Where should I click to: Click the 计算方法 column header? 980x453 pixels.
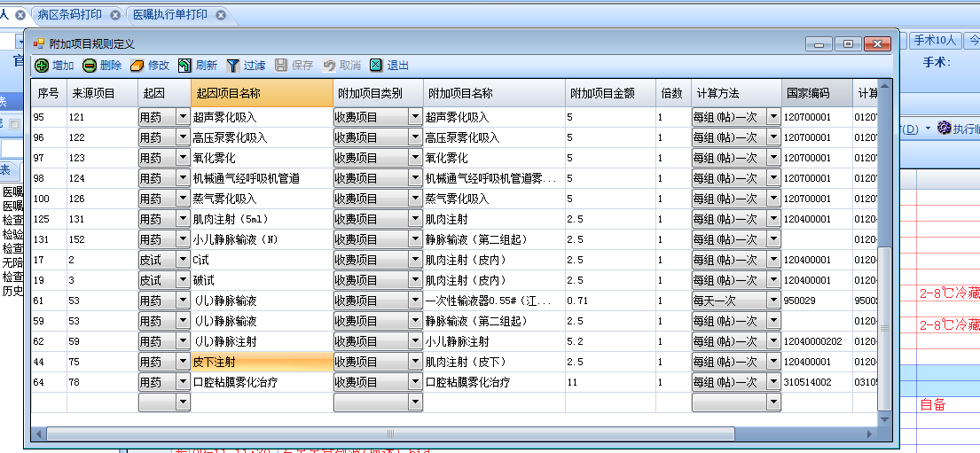point(736,93)
